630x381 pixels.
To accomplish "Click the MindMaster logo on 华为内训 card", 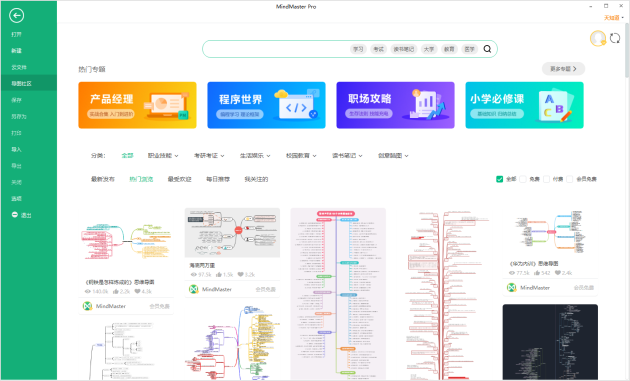I will point(511,287).
